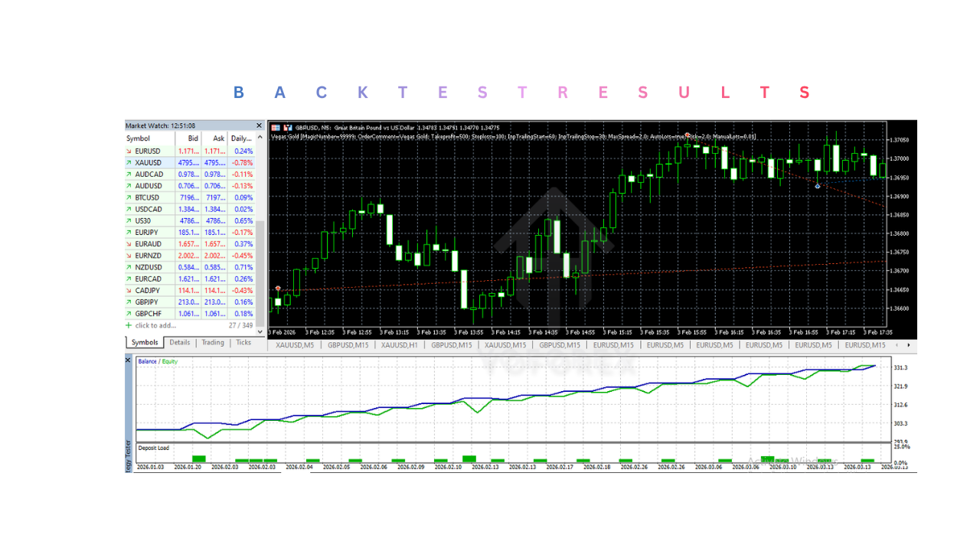
Task: Click the up-trend arrow beside BTCUSD
Action: pyautogui.click(x=130, y=197)
